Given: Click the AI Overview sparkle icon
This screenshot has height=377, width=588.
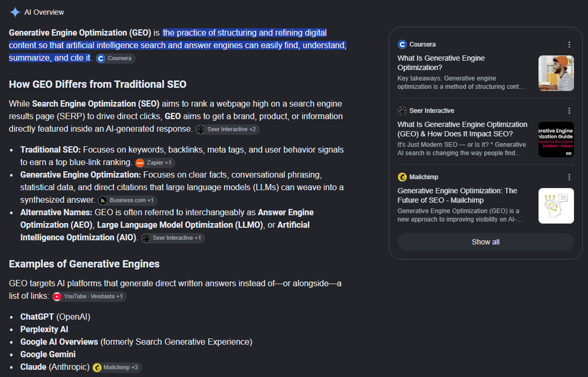Looking at the screenshot, I should tap(15, 12).
